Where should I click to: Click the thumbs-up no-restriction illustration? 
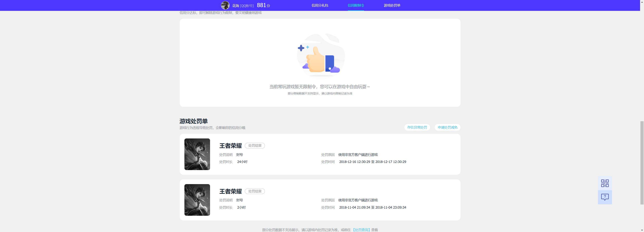pos(321,55)
